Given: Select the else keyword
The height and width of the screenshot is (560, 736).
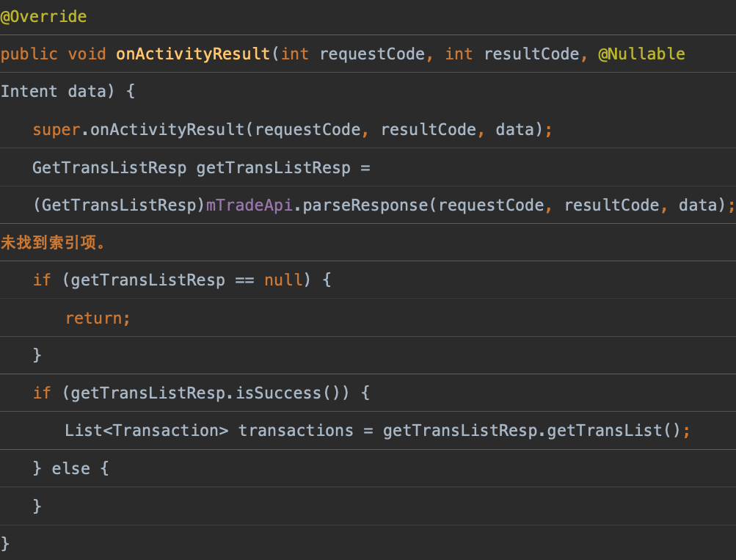Looking at the screenshot, I should click(x=72, y=468).
